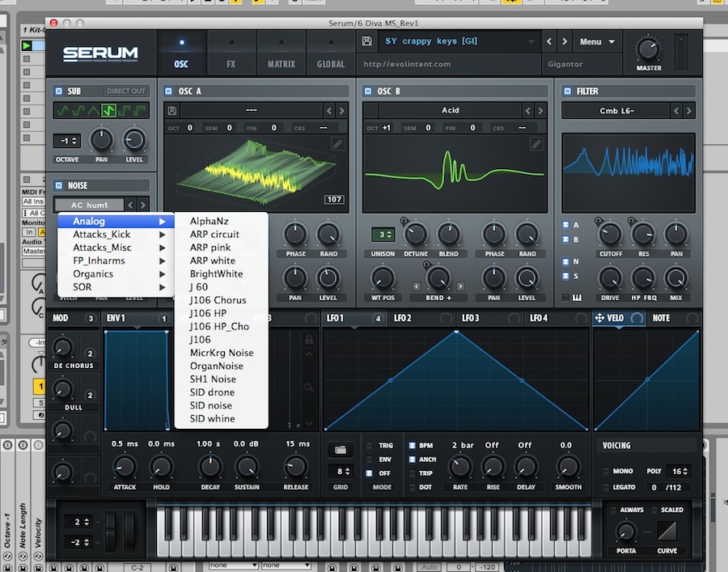Enable the SUB oscillator toggle
The width and height of the screenshot is (728, 572).
[59, 91]
